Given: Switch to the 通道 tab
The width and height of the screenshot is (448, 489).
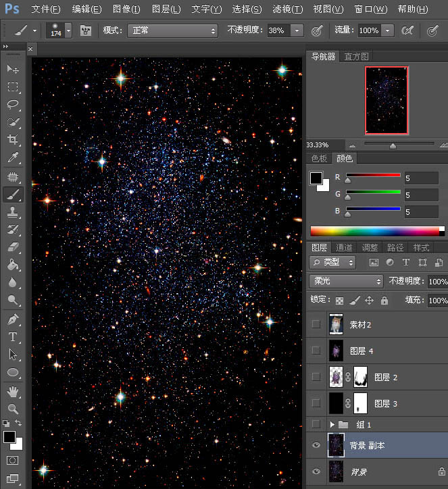Looking at the screenshot, I should tap(344, 248).
